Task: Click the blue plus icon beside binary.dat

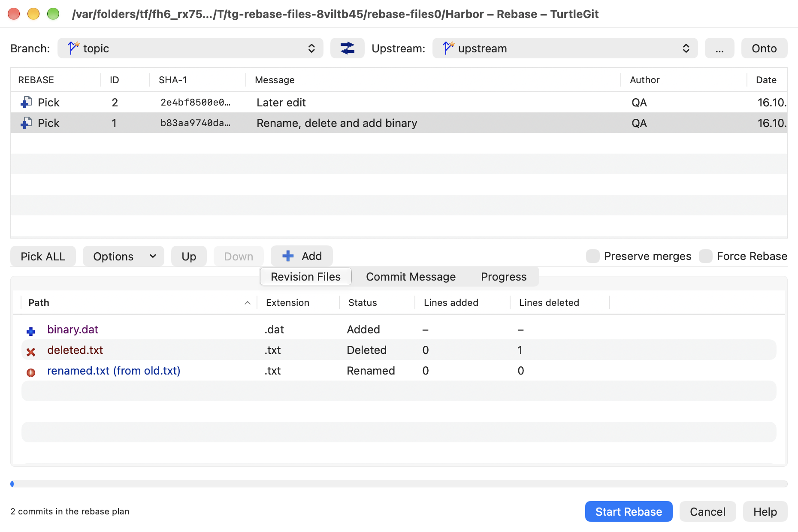Action: pos(31,331)
